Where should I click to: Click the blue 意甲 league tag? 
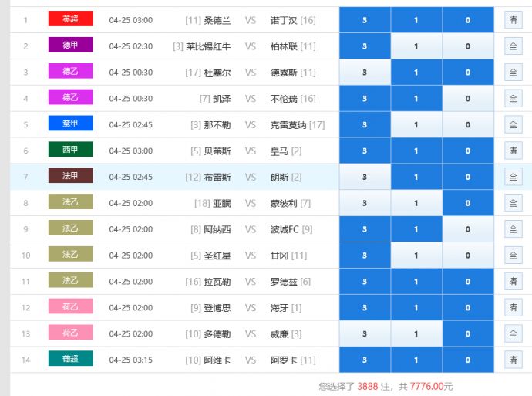[x=70, y=124]
